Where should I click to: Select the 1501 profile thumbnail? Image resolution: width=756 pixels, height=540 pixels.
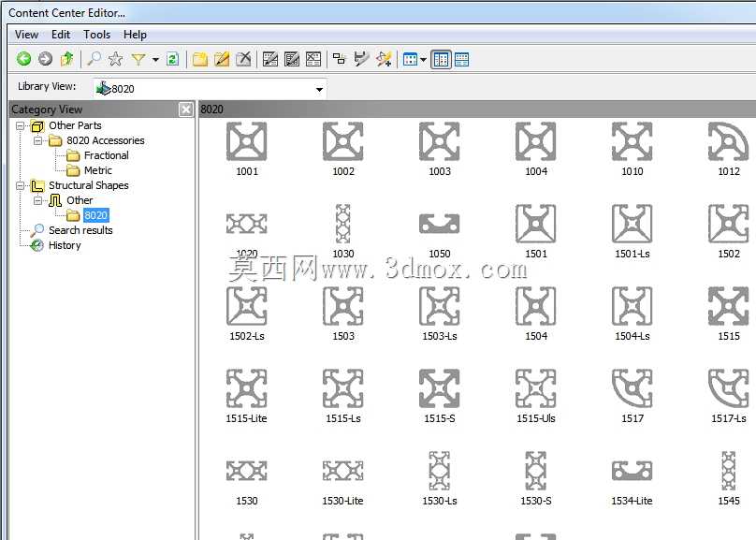tap(536, 224)
